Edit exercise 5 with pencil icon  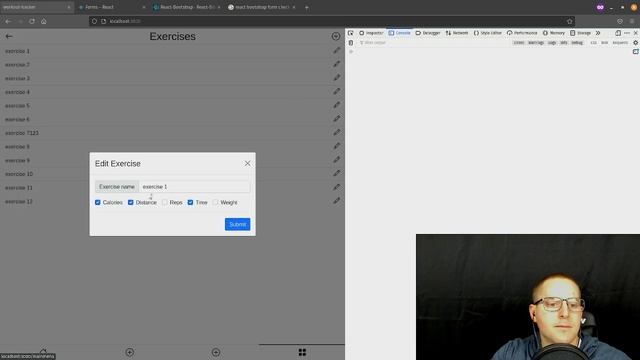coord(336,105)
